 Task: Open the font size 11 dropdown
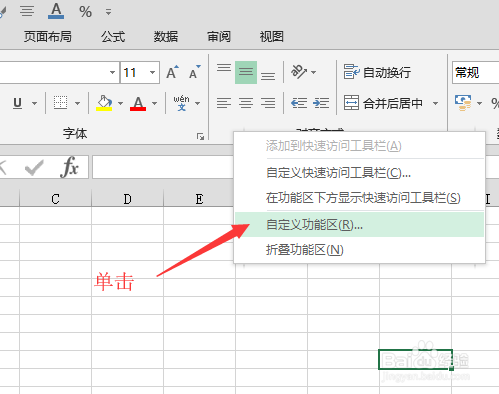pyautogui.click(x=152, y=72)
